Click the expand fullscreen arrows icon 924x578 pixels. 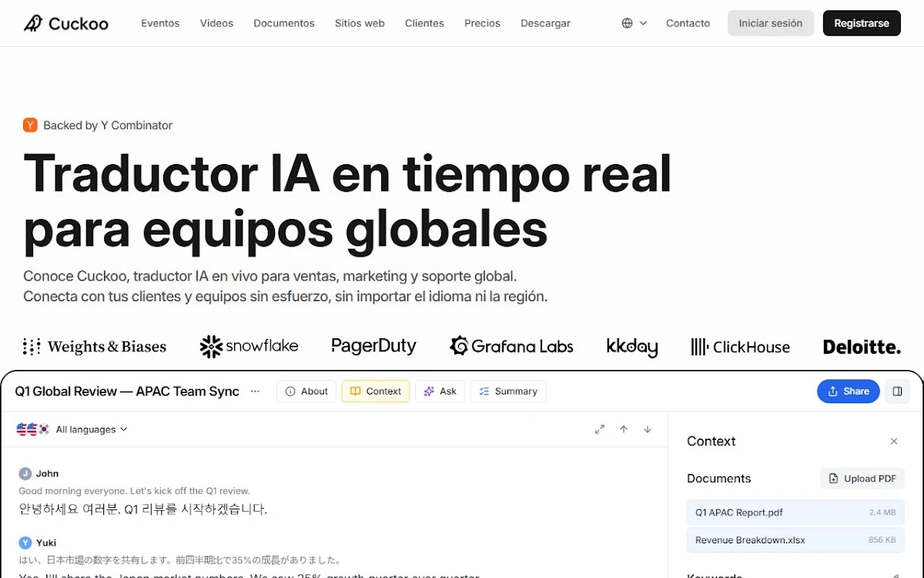click(x=600, y=429)
